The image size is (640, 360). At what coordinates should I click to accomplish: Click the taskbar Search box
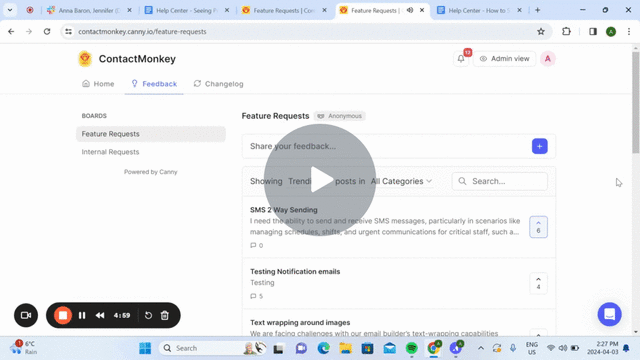pos(212,348)
